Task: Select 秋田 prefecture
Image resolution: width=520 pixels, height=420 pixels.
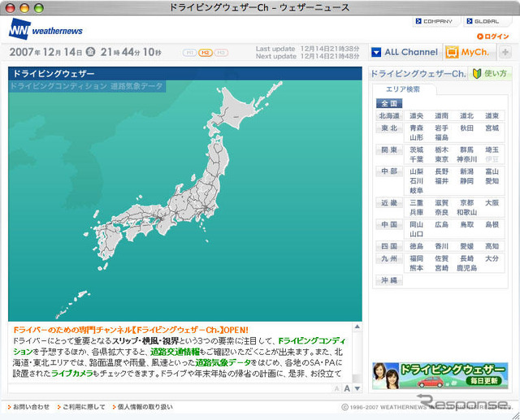Action: point(466,128)
